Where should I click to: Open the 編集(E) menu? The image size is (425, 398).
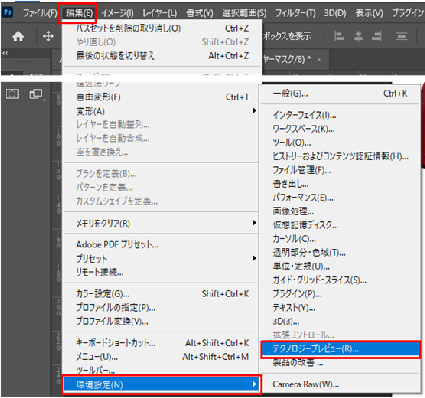(79, 13)
